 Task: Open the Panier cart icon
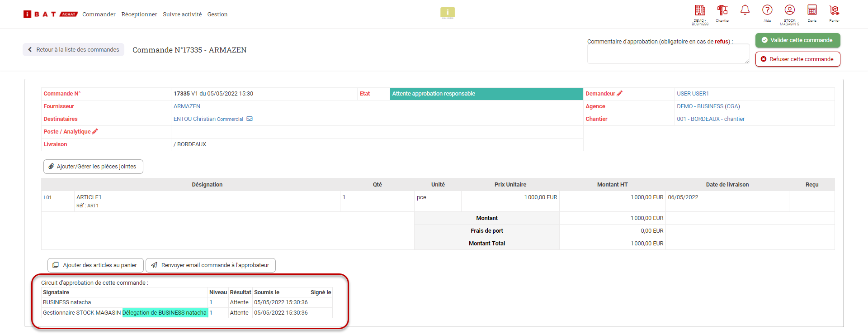834,10
